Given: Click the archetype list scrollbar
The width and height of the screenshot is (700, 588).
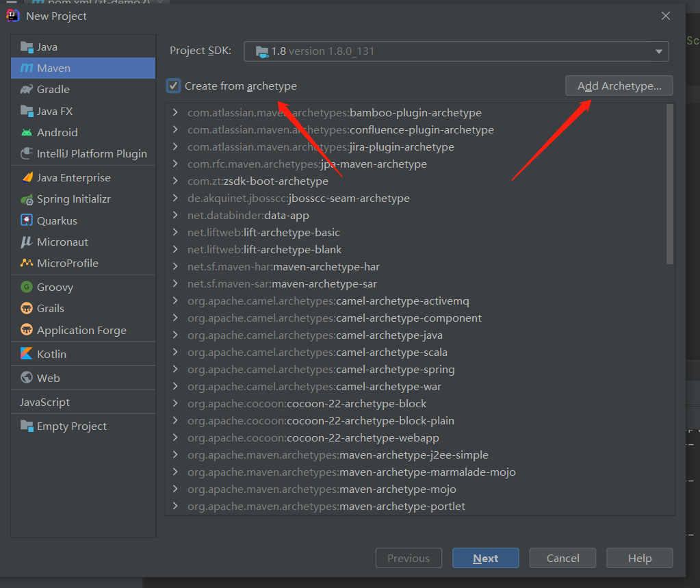Looking at the screenshot, I should 670,184.
